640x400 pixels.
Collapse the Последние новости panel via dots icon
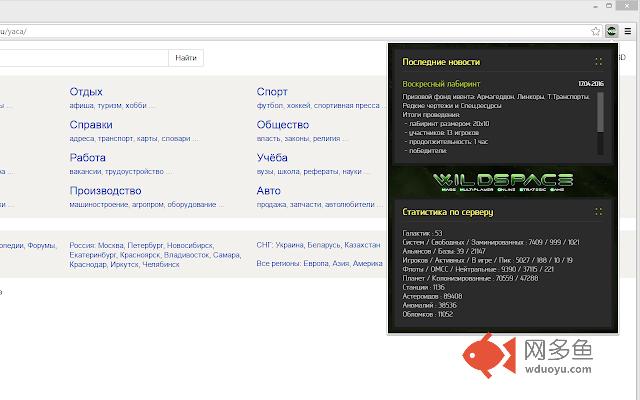click(598, 62)
